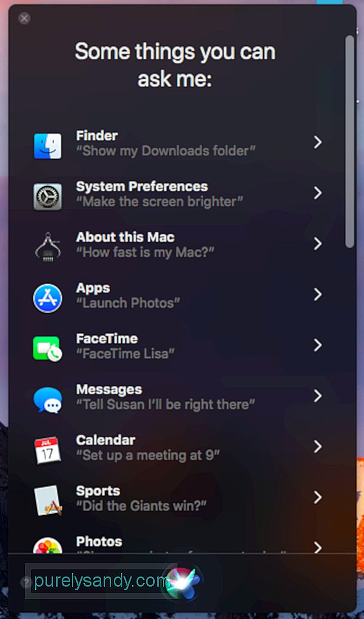This screenshot has height=619, width=364.
Task: Close the Siri panel with the X button
Action: coord(24,18)
